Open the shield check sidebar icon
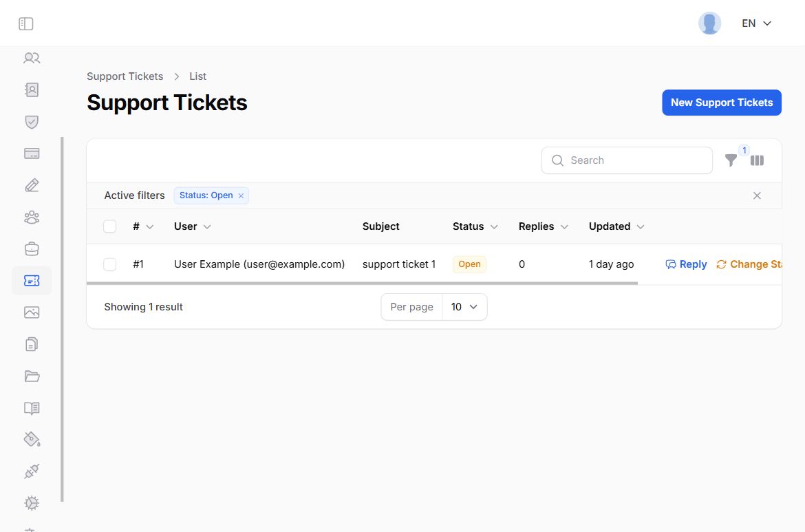805x532 pixels. pyautogui.click(x=32, y=122)
